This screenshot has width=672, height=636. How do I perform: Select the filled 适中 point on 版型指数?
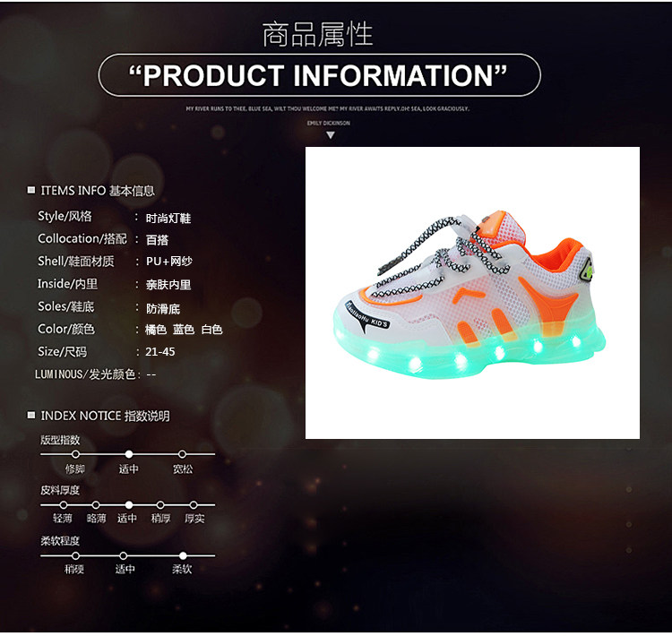(x=128, y=454)
